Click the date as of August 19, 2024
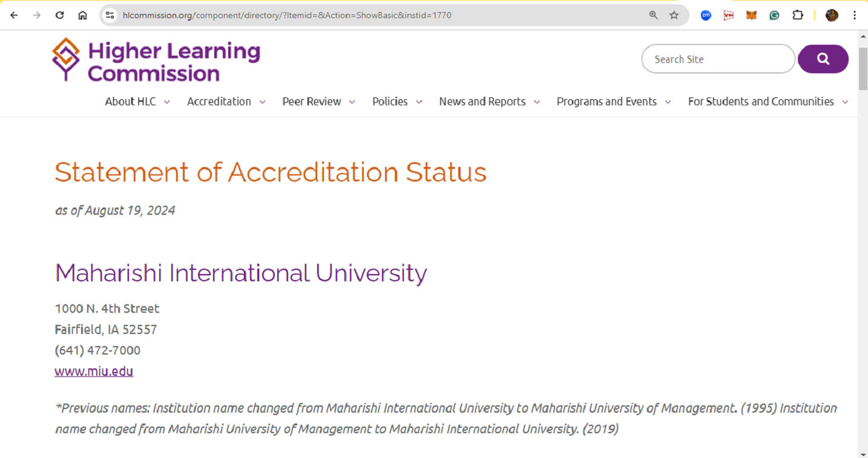The width and height of the screenshot is (868, 458). click(x=115, y=211)
